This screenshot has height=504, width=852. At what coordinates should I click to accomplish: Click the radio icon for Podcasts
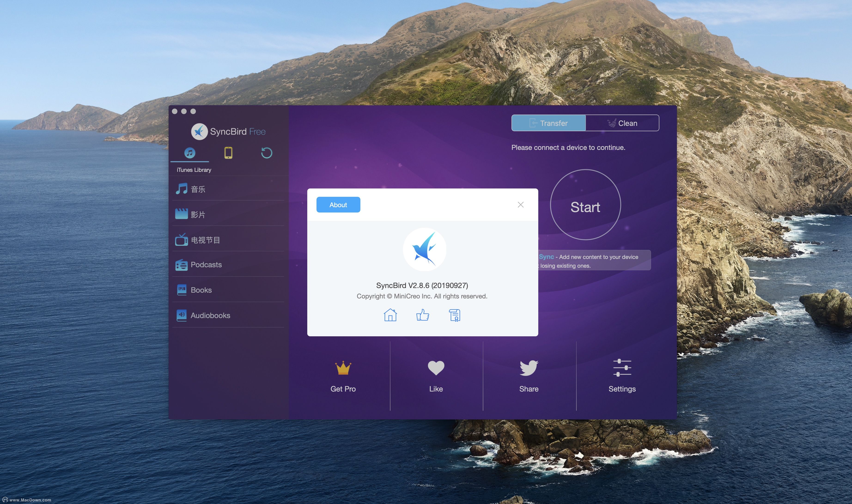181,265
